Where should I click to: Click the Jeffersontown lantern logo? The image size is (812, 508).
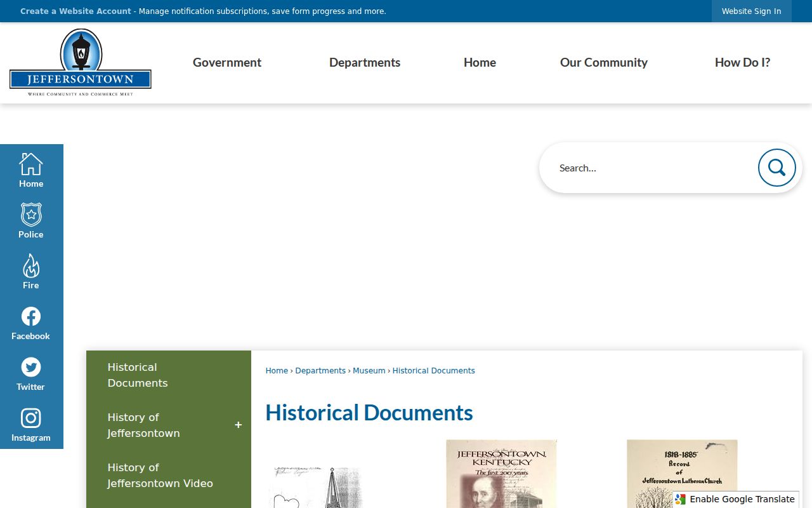pos(81,62)
